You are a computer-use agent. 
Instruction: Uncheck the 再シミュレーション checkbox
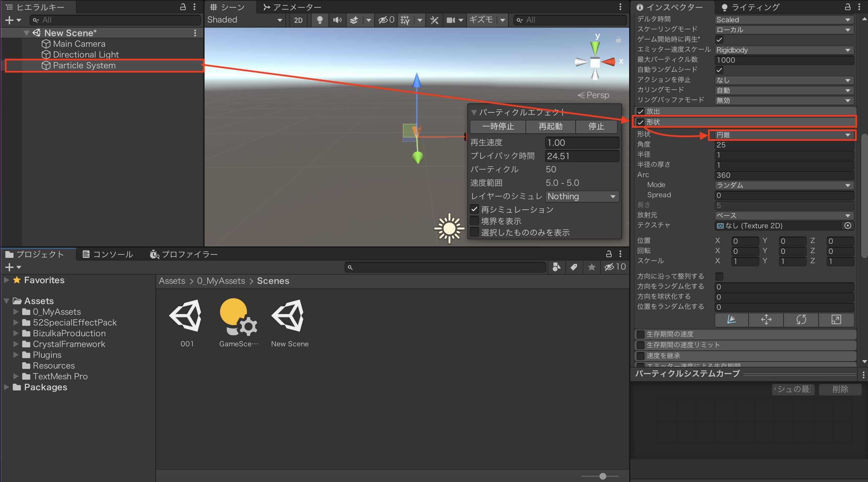coord(474,209)
